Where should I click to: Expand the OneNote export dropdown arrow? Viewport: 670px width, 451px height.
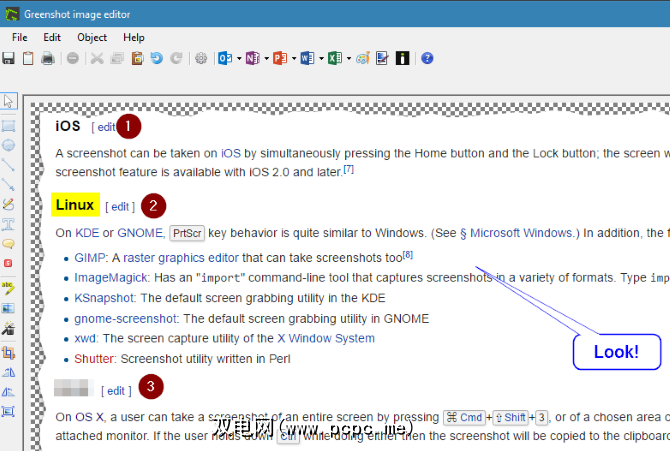pos(266,59)
